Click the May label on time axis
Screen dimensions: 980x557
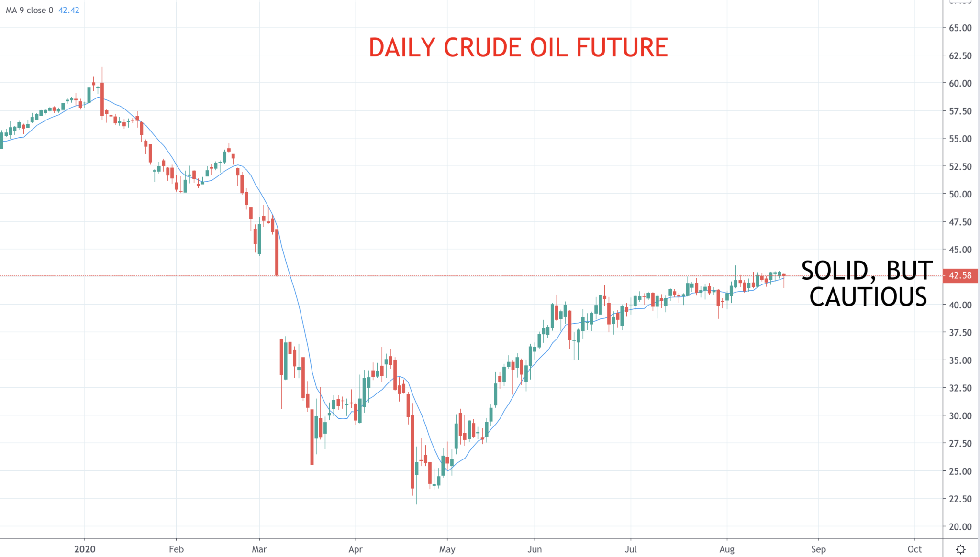pos(447,549)
